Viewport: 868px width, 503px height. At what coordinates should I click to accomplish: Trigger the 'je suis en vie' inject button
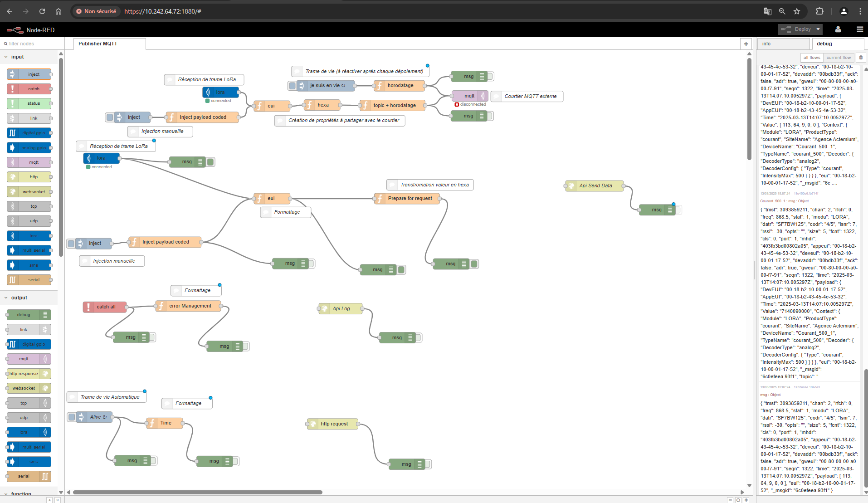pyautogui.click(x=293, y=85)
